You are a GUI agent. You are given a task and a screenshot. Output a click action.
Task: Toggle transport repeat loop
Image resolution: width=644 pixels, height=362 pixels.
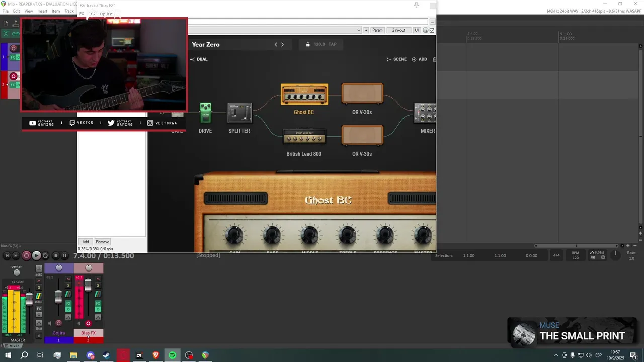tap(45, 256)
